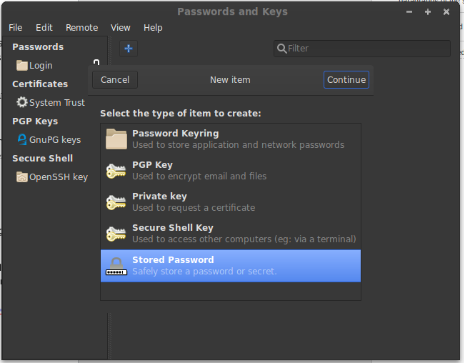The height and width of the screenshot is (364, 465).
Task: Click the Secure Shell Key icon
Action: (116, 234)
